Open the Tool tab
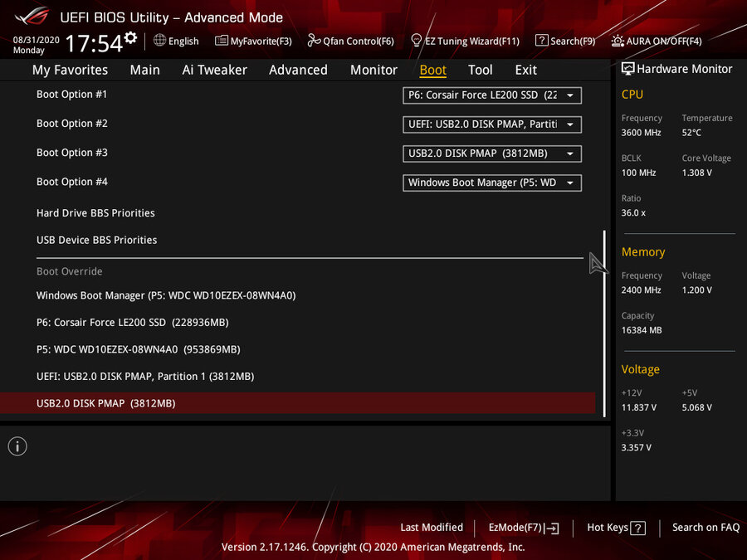The image size is (747, 560). pos(481,70)
